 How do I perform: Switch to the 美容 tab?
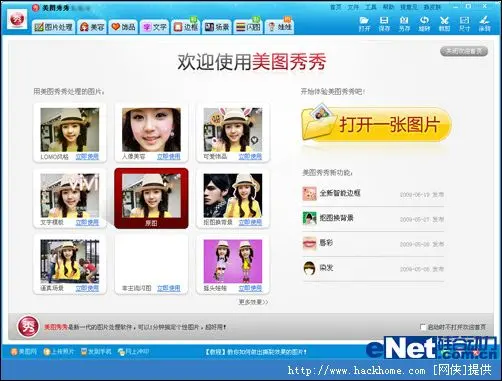tap(92, 27)
